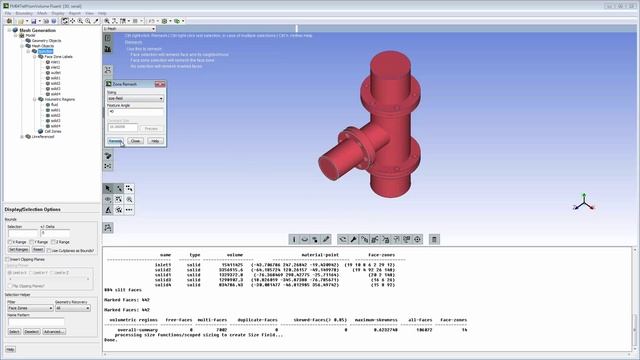
Task: Open the Mesh menu
Action: pos(42,13)
